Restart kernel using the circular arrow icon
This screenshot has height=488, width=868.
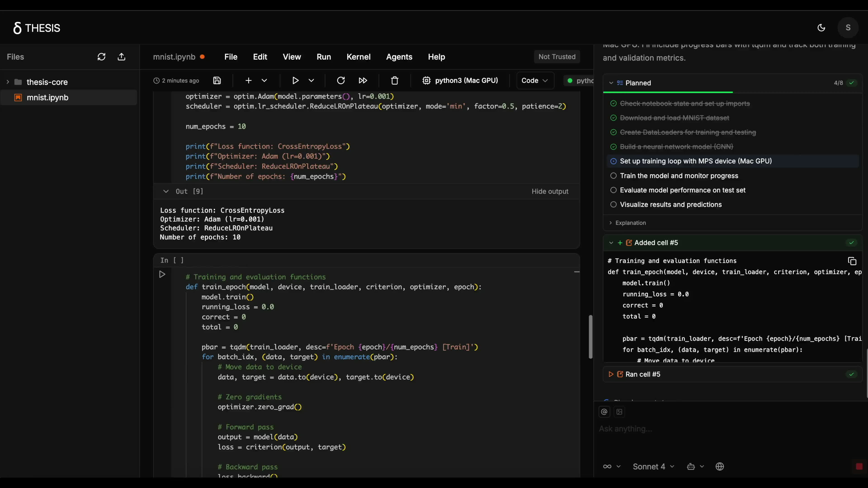coord(341,80)
